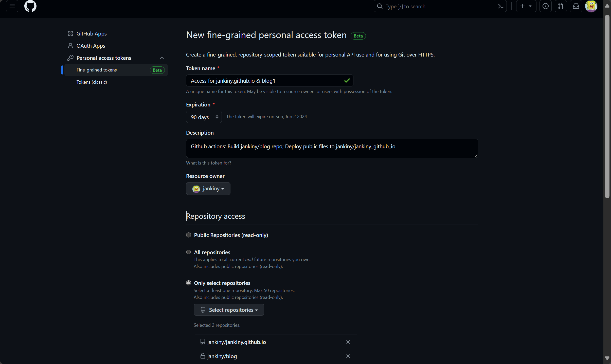The height and width of the screenshot is (364, 611).
Task: Click the green checkmark in token name field
Action: tap(347, 81)
